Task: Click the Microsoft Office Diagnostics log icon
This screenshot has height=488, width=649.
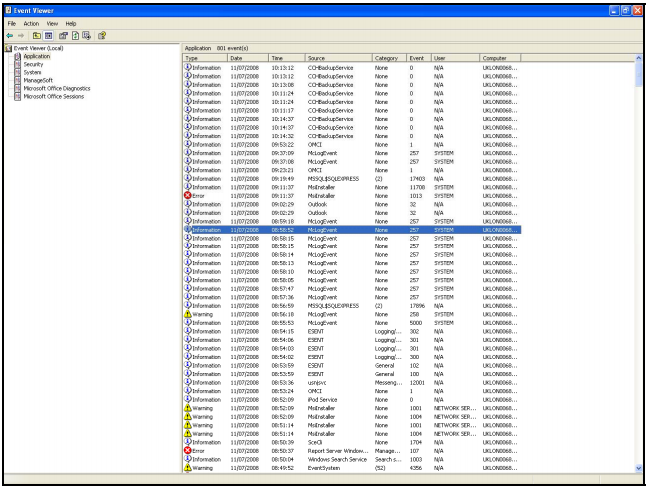Action: coord(17,89)
